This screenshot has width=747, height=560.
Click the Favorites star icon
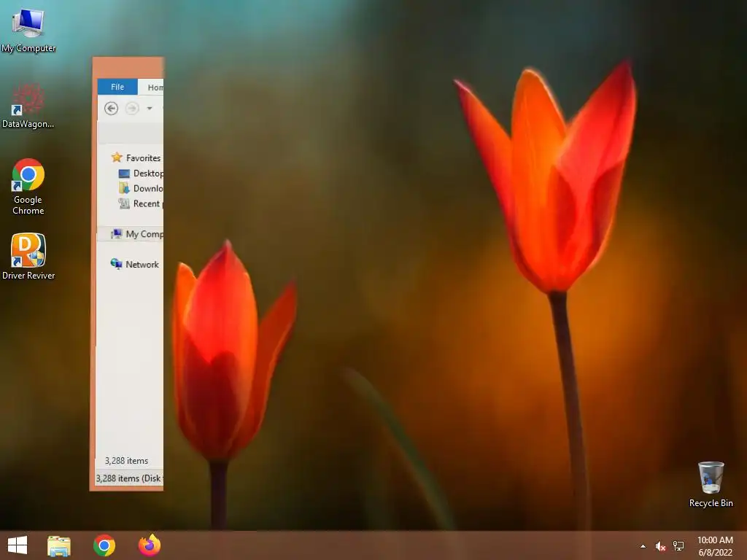point(116,157)
